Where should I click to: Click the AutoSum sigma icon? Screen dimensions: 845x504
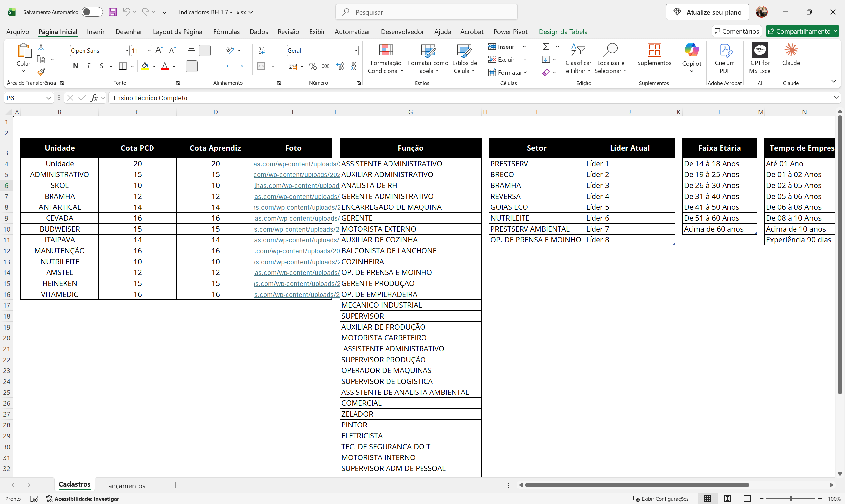click(x=546, y=47)
